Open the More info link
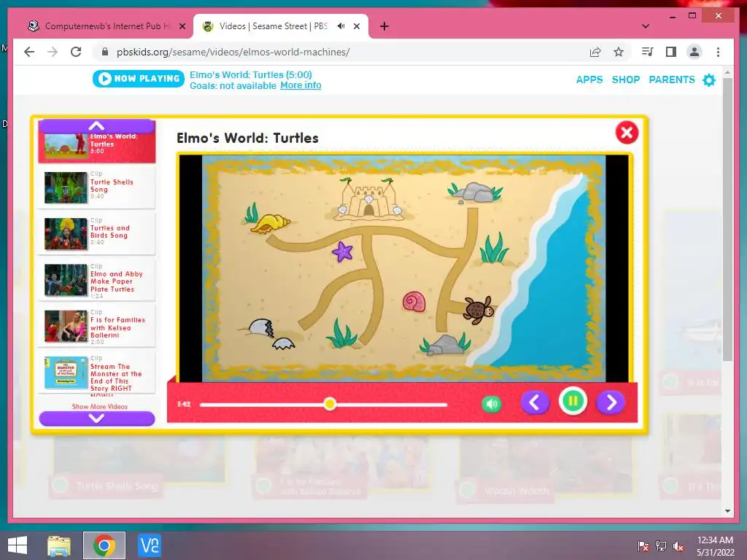 click(x=301, y=85)
